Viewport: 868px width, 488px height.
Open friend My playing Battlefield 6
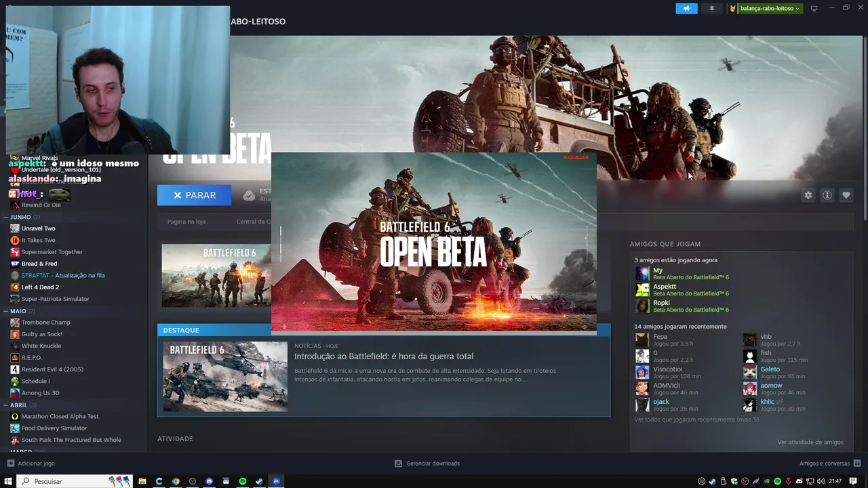[682, 274]
